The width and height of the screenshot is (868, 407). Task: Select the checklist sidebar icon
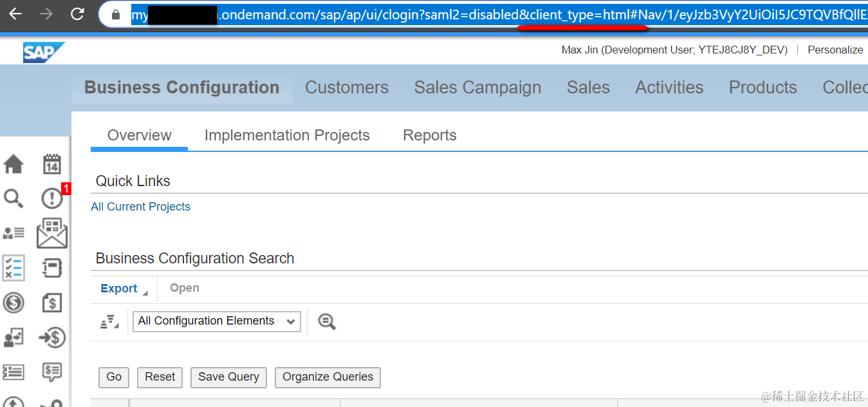[x=14, y=268]
